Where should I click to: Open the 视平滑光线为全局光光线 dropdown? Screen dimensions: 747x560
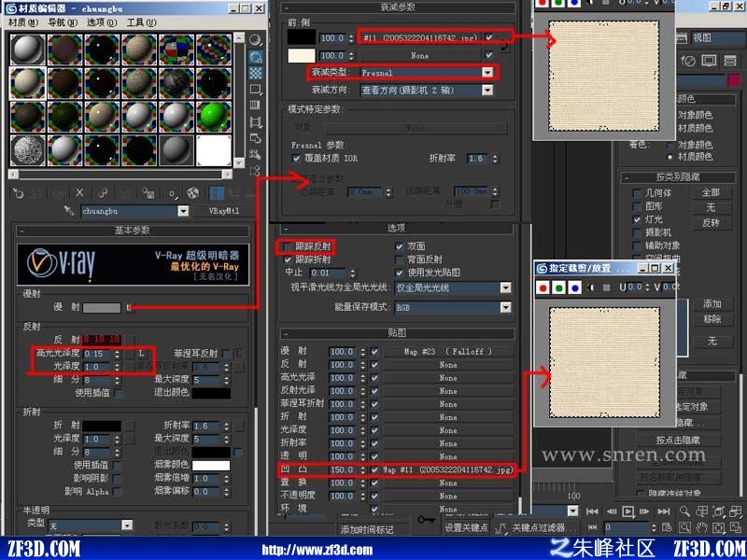tap(505, 287)
